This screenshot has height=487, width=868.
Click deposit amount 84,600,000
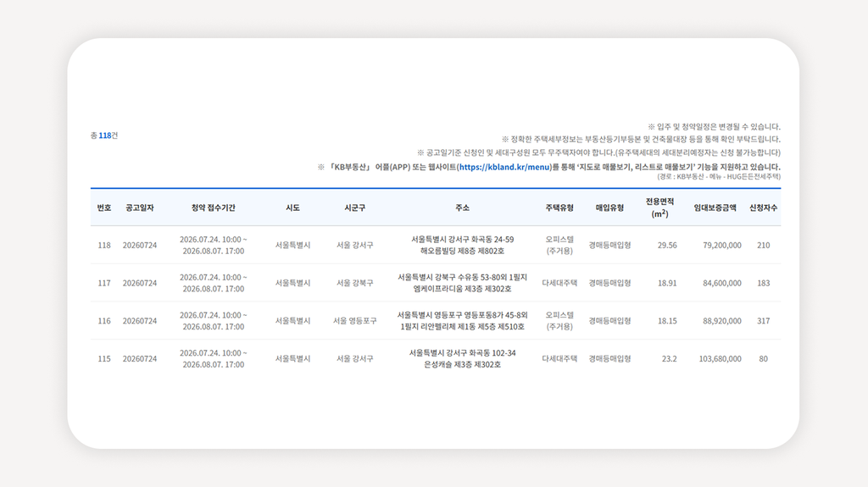click(722, 283)
